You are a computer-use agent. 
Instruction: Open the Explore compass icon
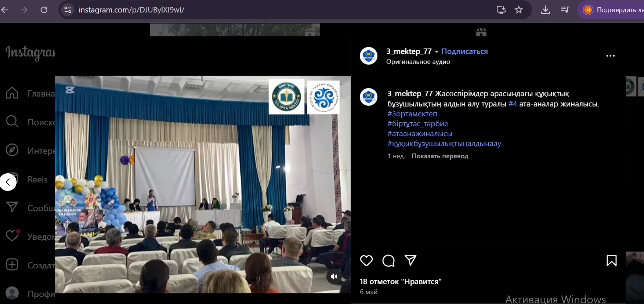coord(12,150)
